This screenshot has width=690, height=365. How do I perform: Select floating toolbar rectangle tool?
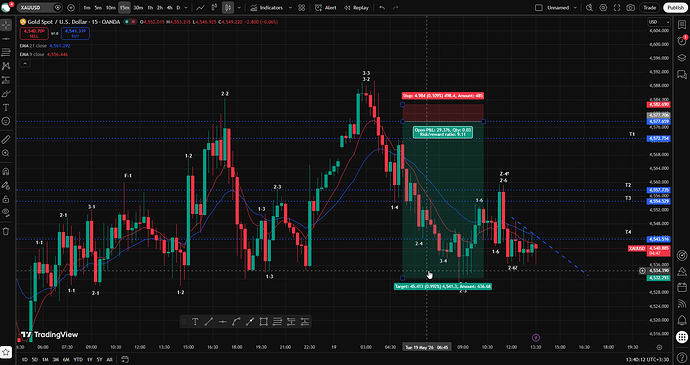[x=264, y=321]
